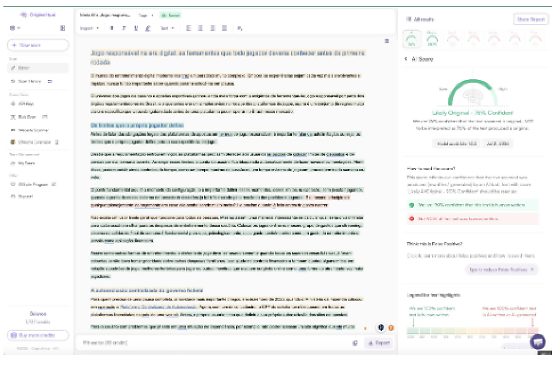Click the Originality.ai logo
The image size is (560, 373).
pyautogui.click(x=38, y=15)
